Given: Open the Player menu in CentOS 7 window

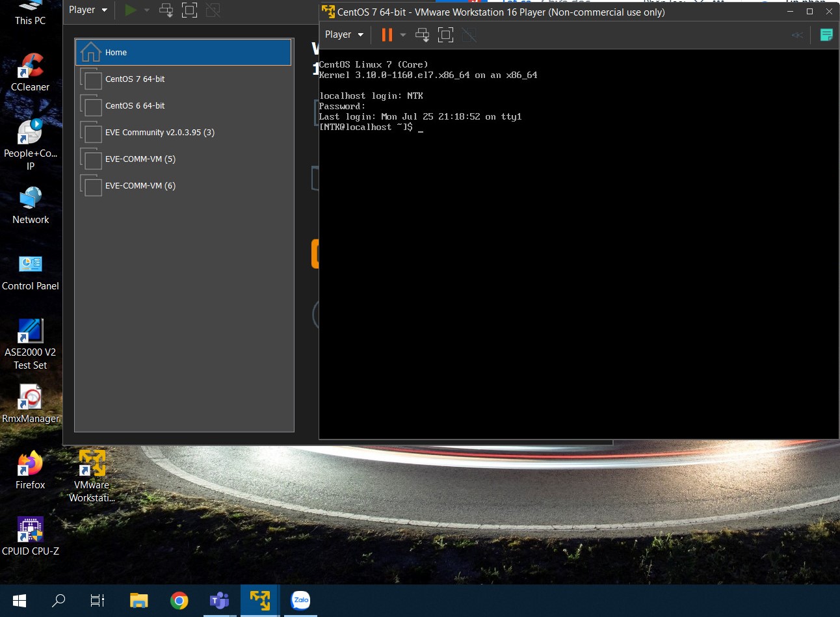Looking at the screenshot, I should 344,34.
